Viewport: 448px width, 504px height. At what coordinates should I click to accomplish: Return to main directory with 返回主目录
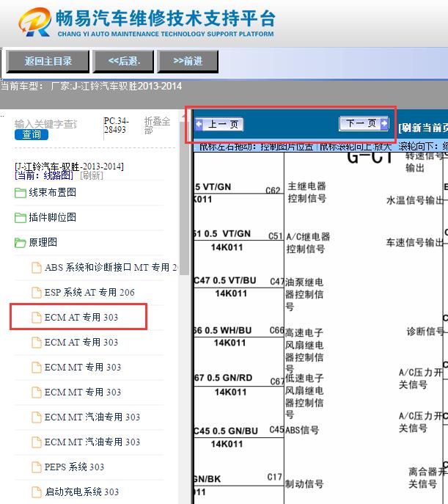(x=48, y=61)
